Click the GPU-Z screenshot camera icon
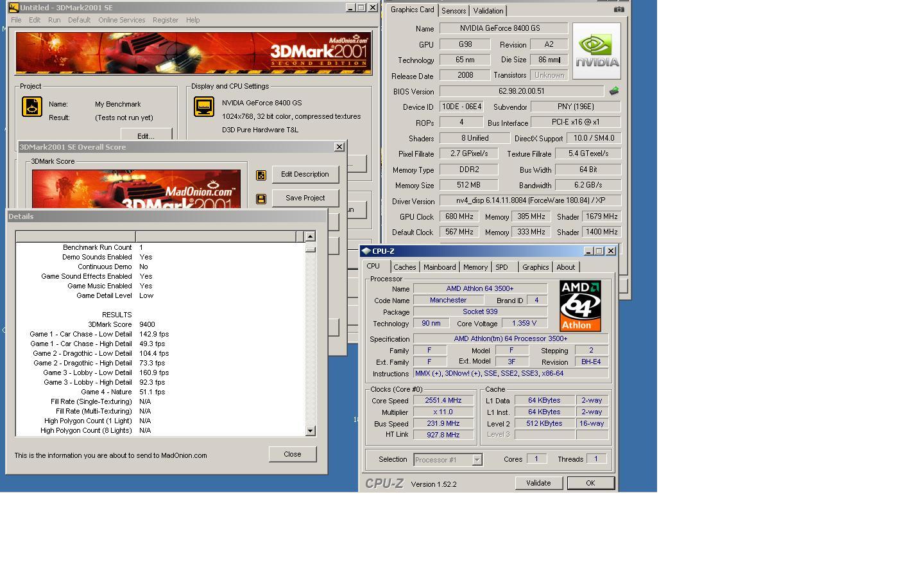924x578 pixels. pos(619,9)
